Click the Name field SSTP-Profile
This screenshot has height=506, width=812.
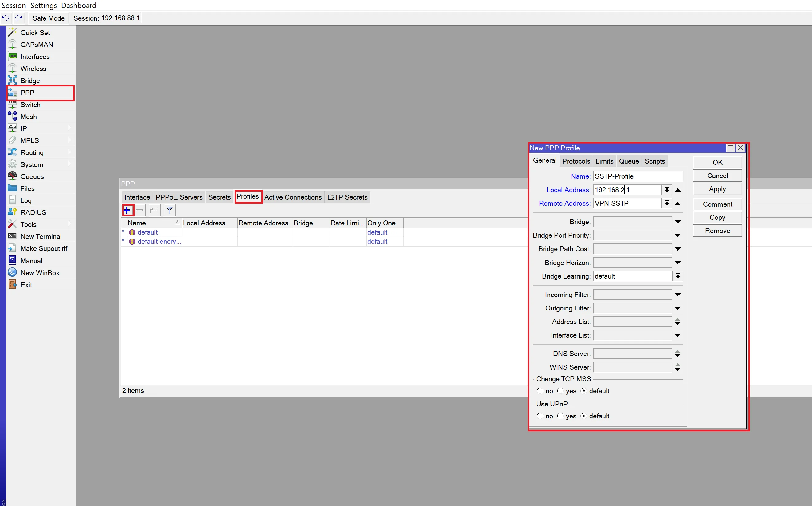tap(638, 176)
